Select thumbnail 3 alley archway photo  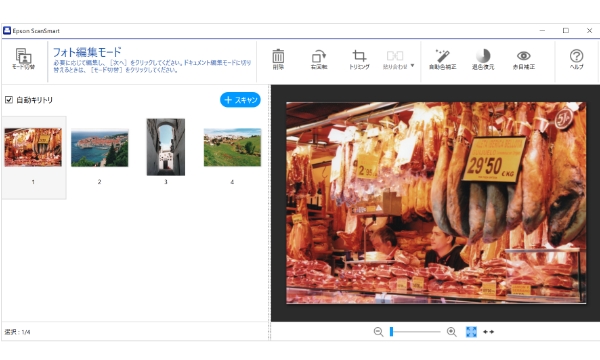coord(166,147)
